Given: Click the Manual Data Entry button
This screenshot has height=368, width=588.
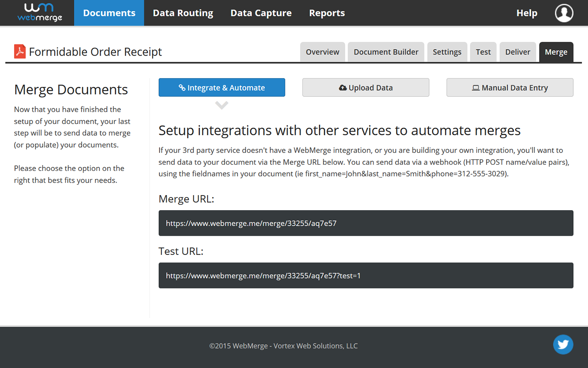Looking at the screenshot, I should 510,88.
